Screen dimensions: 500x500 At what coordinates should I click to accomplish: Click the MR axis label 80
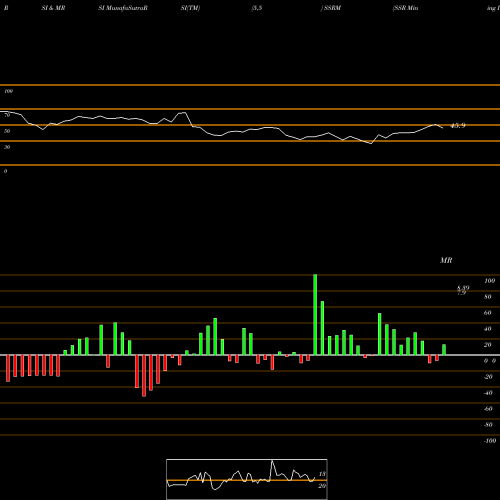pyautogui.click(x=488, y=297)
